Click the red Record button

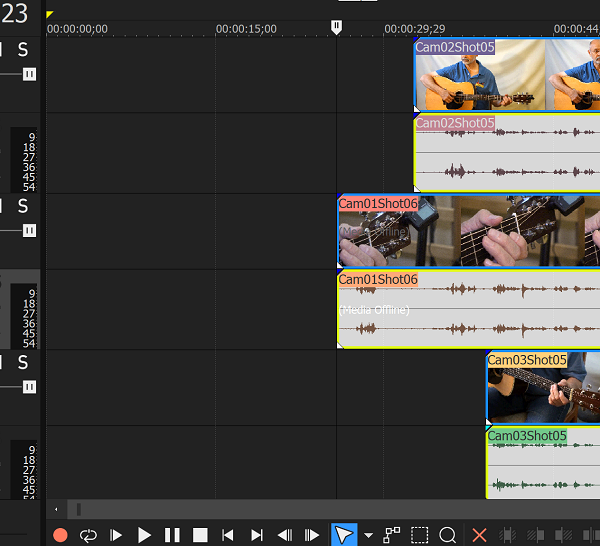(60, 535)
